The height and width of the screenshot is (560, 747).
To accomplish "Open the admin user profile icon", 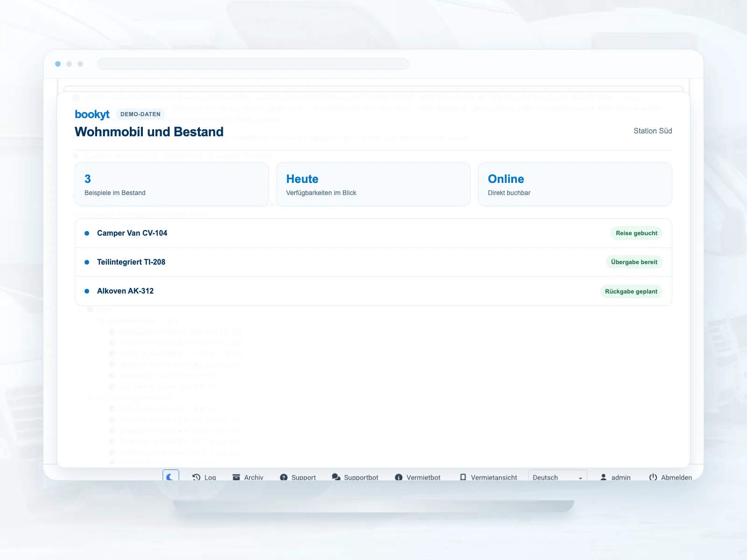I will point(603,477).
